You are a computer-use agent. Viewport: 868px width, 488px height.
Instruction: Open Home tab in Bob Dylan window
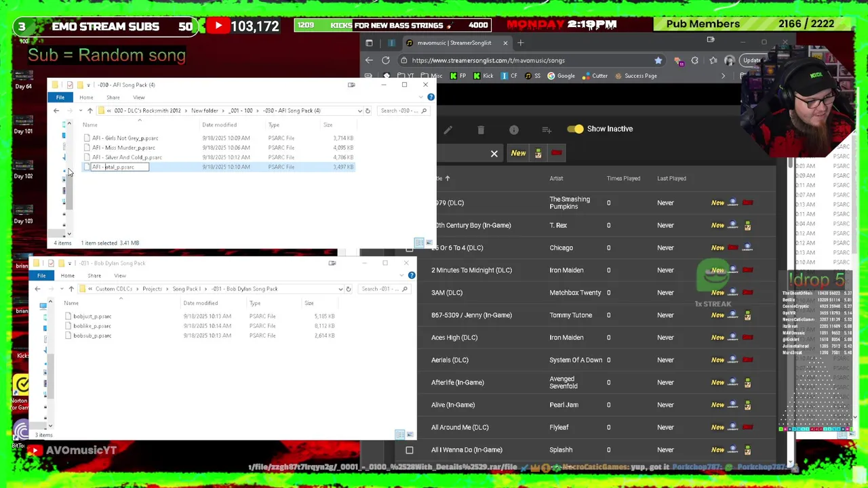(67, 276)
